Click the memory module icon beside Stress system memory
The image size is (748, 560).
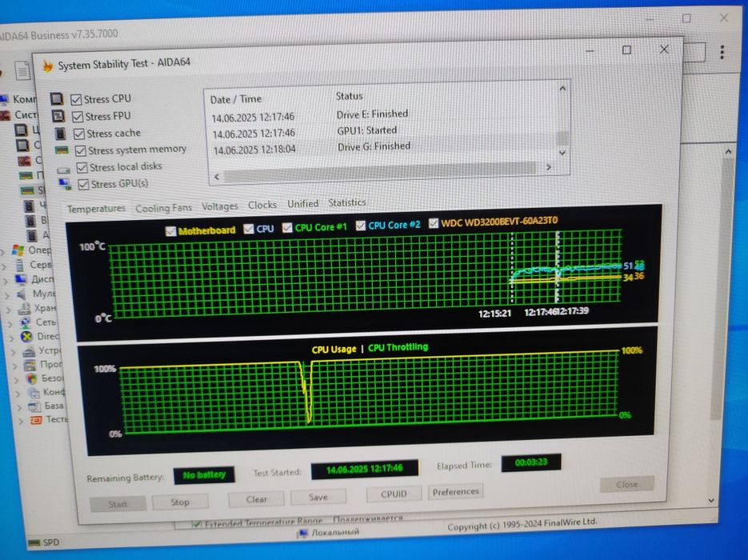[x=62, y=150]
